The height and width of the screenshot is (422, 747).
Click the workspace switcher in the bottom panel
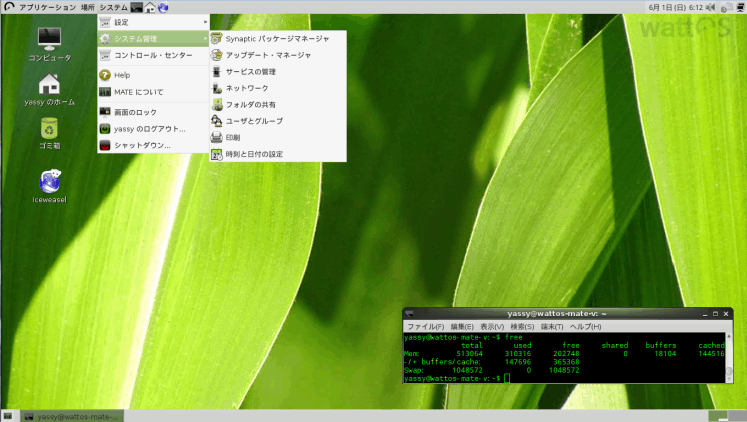[x=727, y=416]
